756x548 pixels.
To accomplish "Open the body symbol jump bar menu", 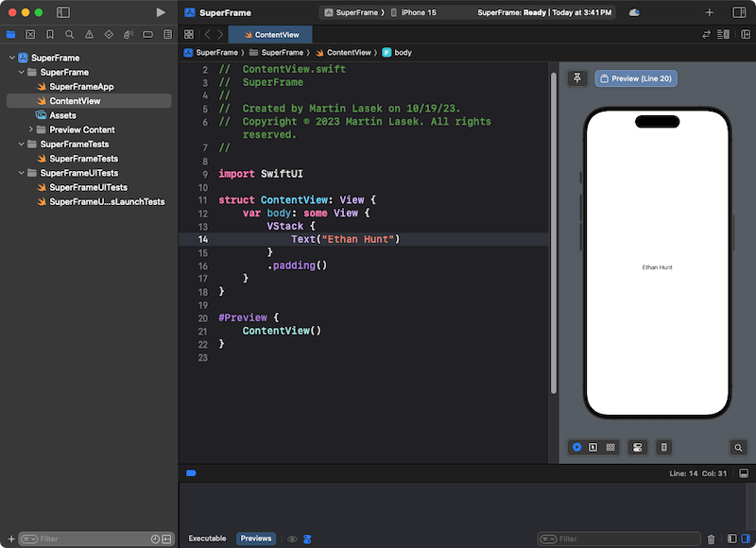I will coord(397,53).
